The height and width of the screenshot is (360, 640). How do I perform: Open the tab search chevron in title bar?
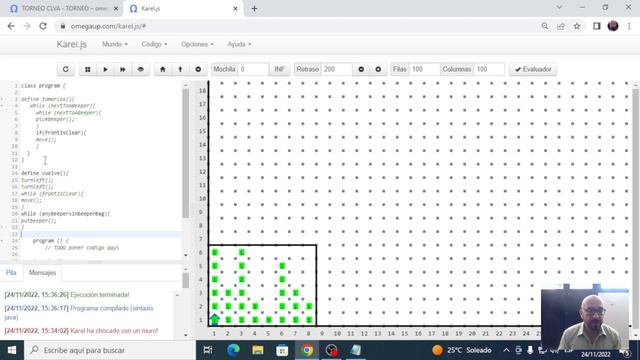click(559, 8)
